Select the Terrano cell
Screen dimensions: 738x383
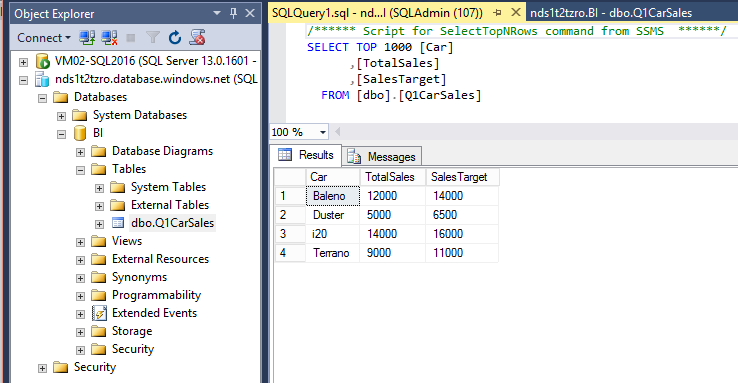tap(333, 253)
